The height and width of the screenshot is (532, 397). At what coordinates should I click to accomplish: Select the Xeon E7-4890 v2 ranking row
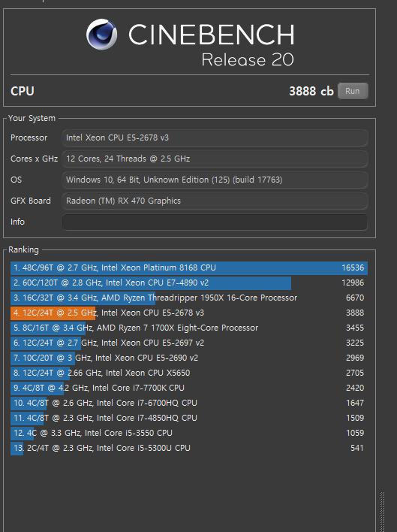(x=189, y=283)
